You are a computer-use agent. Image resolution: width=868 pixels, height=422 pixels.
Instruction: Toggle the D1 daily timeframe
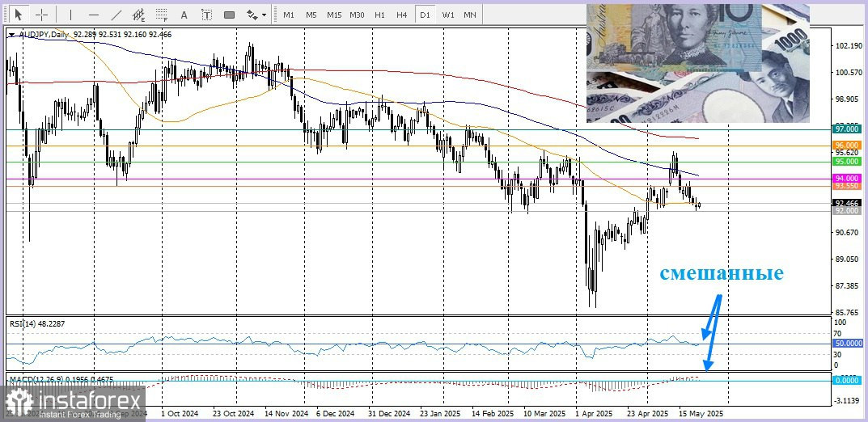pos(425,15)
